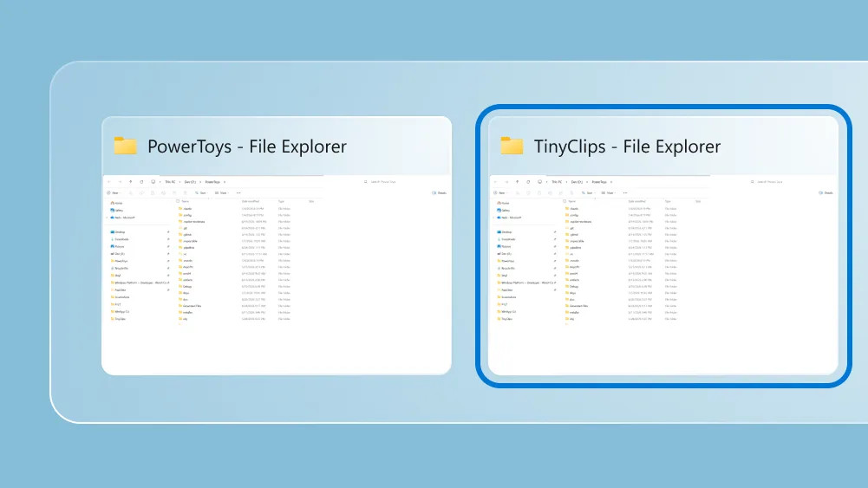Select Pictures in TinyClips window sidebar
Viewport: 868px width, 488px height.
coord(505,246)
